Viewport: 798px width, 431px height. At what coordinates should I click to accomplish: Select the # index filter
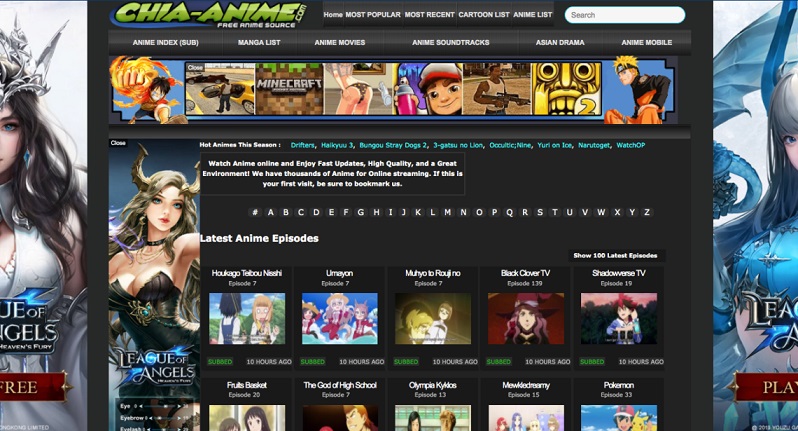(x=255, y=212)
